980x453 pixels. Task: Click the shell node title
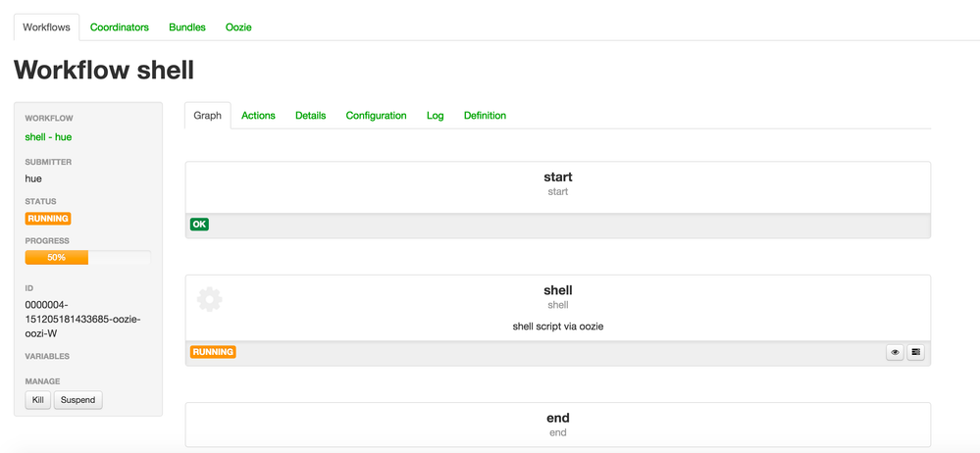(x=557, y=290)
